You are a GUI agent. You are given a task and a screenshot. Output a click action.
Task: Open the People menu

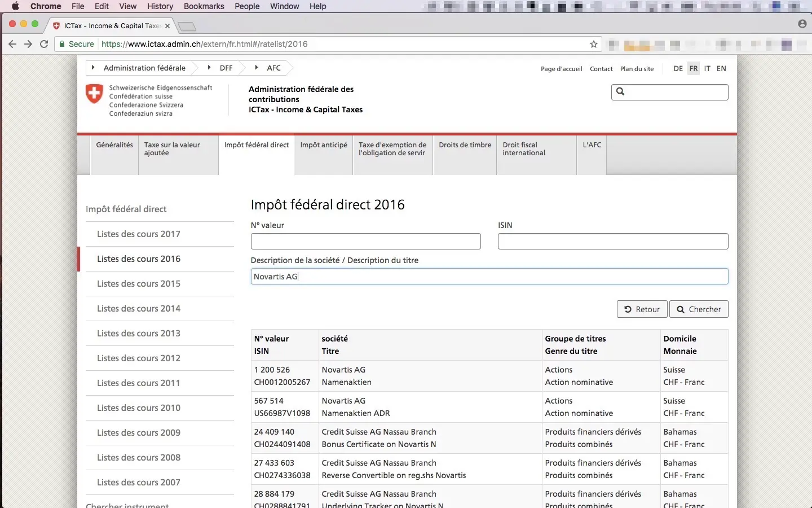(x=247, y=6)
